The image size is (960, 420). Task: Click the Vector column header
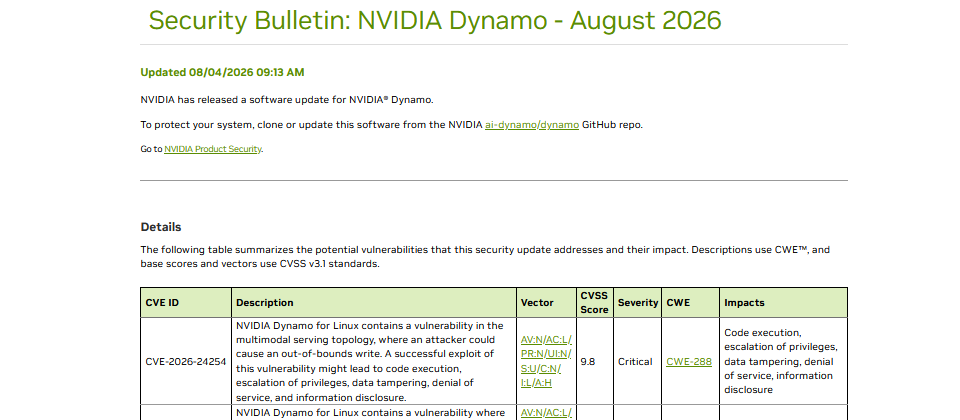546,302
